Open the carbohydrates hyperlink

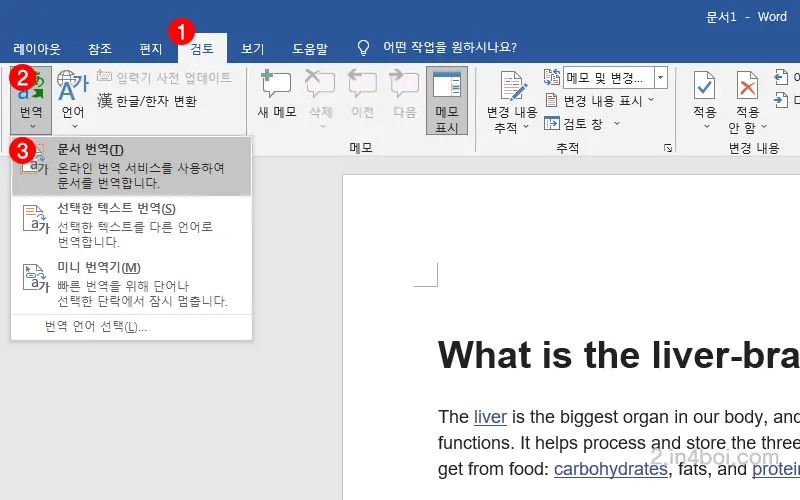pos(610,468)
